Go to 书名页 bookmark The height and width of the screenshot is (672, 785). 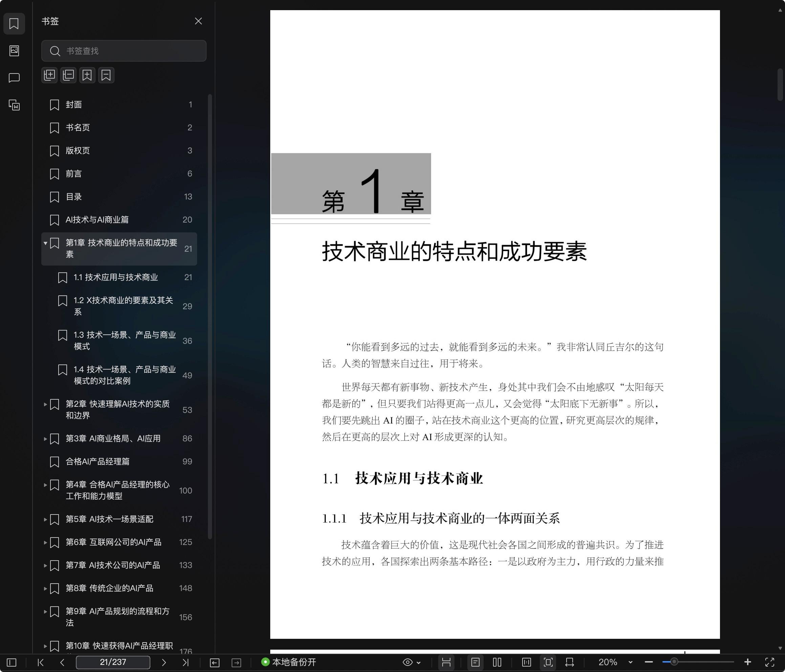pyautogui.click(x=119, y=128)
